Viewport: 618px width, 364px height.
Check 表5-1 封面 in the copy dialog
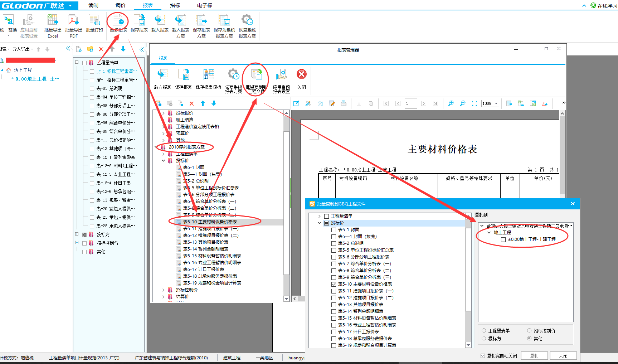coord(334,230)
